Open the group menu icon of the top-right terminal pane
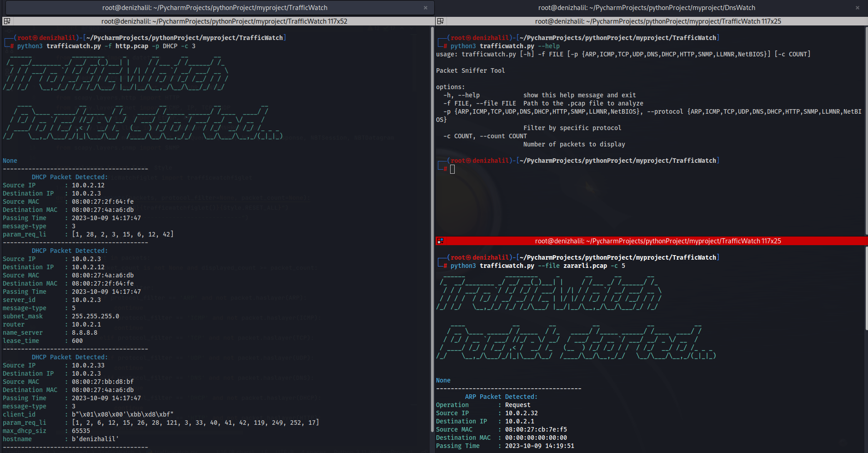This screenshot has width=868, height=453. [x=440, y=21]
